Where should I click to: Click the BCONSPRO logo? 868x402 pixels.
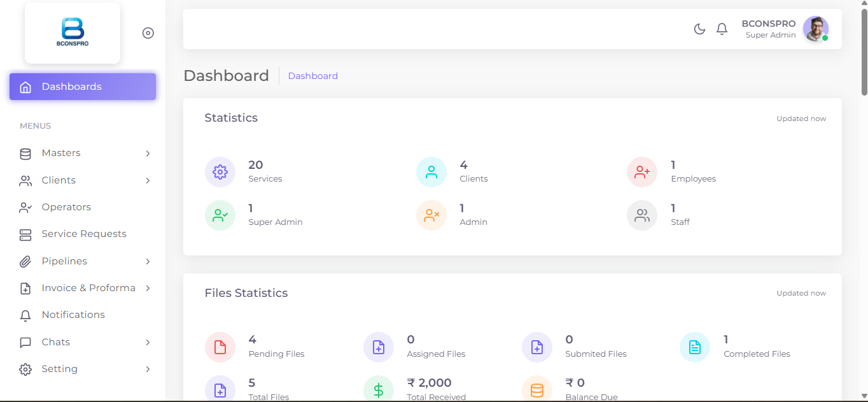[x=73, y=32]
